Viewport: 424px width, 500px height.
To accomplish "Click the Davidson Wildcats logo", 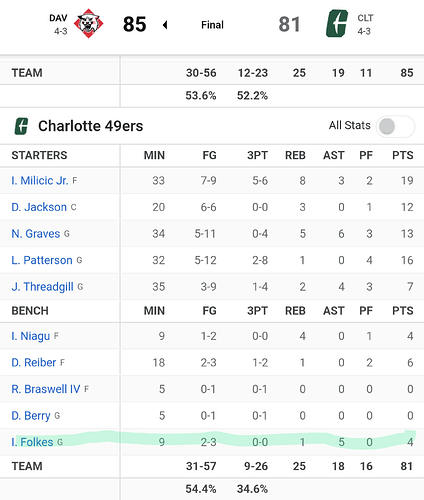I will click(x=88, y=23).
